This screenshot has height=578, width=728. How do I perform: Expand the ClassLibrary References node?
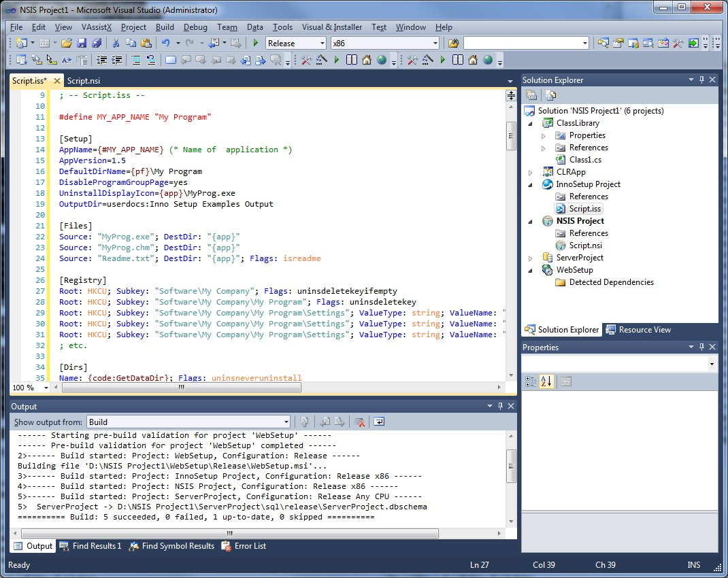point(543,148)
